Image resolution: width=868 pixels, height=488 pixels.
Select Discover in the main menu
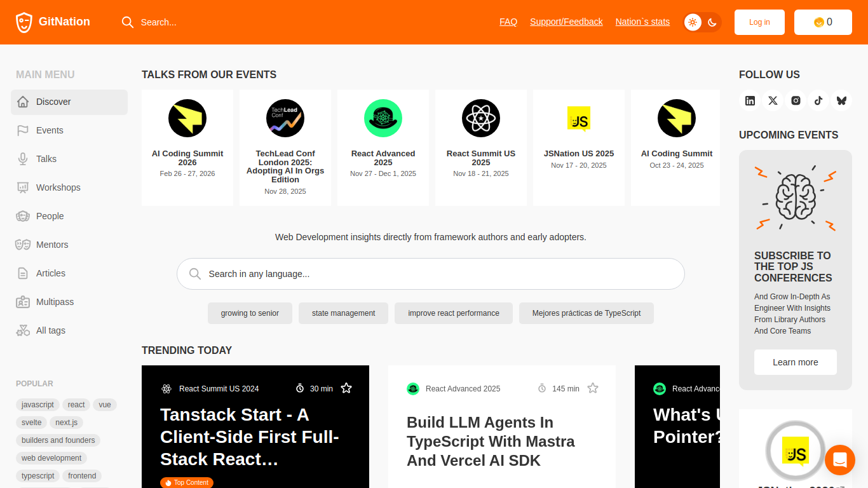[69, 102]
